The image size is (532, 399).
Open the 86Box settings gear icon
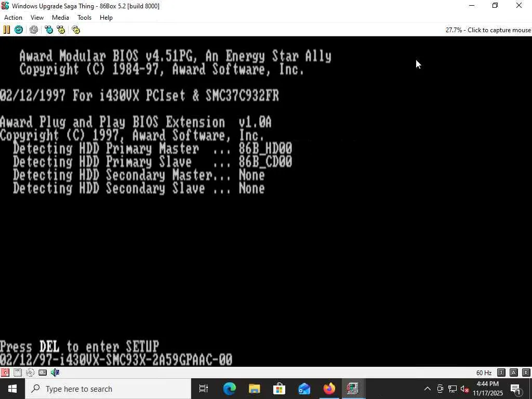(76, 30)
